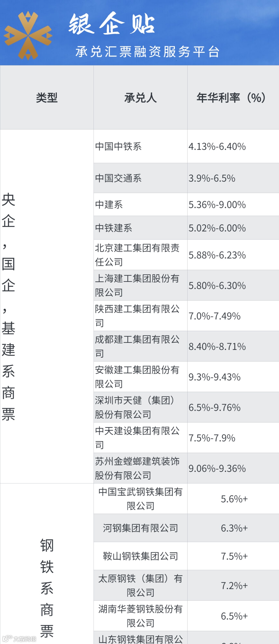This screenshot has width=279, height=644.
Task: Select the 类型 column header
Action: click(x=47, y=98)
